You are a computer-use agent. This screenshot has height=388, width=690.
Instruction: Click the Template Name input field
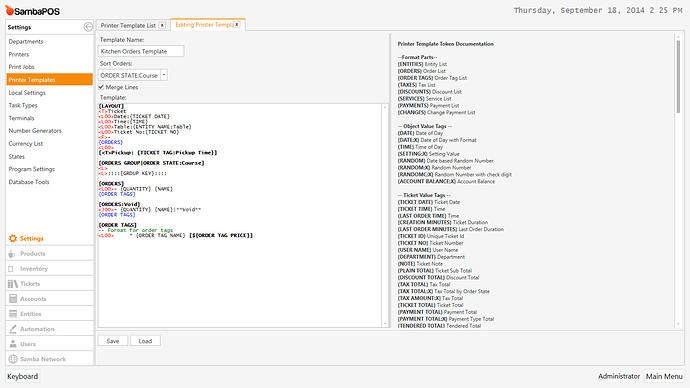tap(141, 51)
